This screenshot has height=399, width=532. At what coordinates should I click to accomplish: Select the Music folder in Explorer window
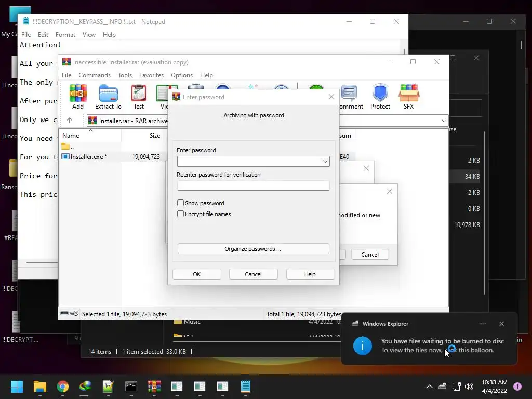pos(192,322)
